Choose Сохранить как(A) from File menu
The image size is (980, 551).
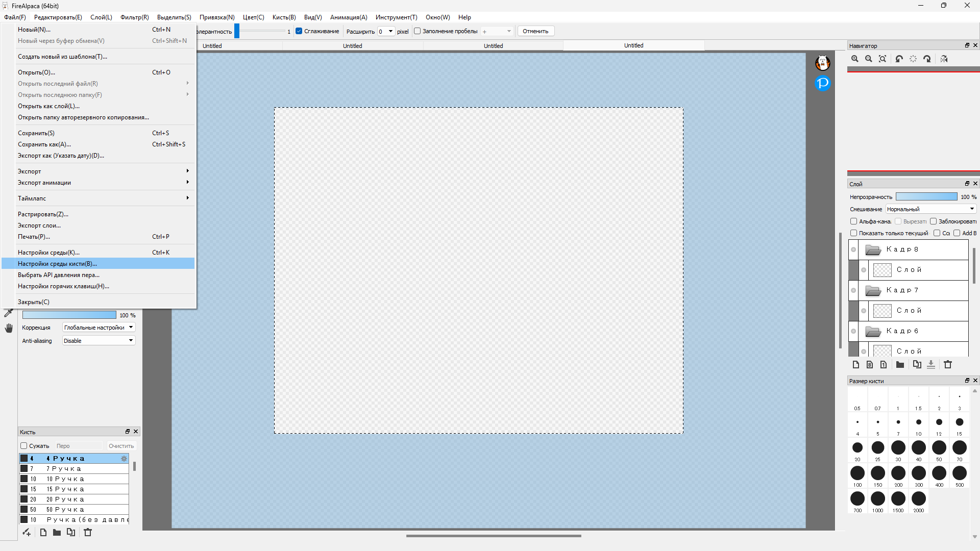pyautogui.click(x=99, y=144)
